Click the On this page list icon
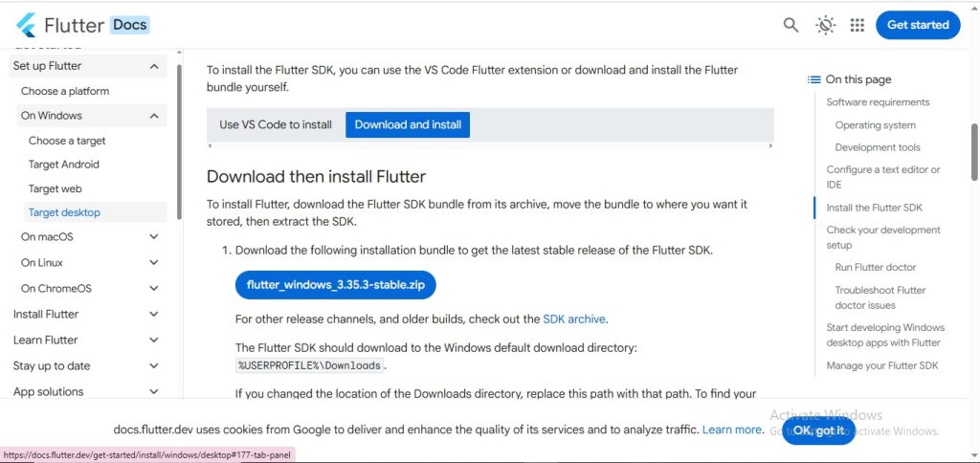Viewport: 980px width, 463px height. pyautogui.click(x=814, y=79)
